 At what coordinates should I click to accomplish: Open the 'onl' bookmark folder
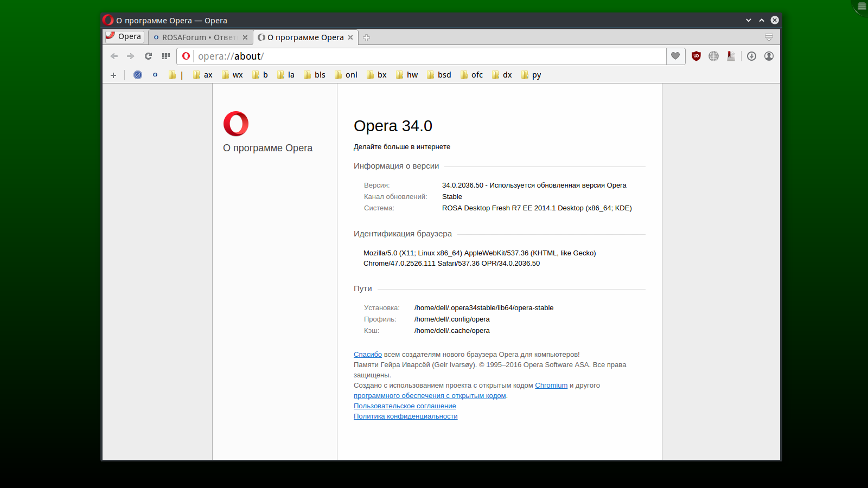346,75
